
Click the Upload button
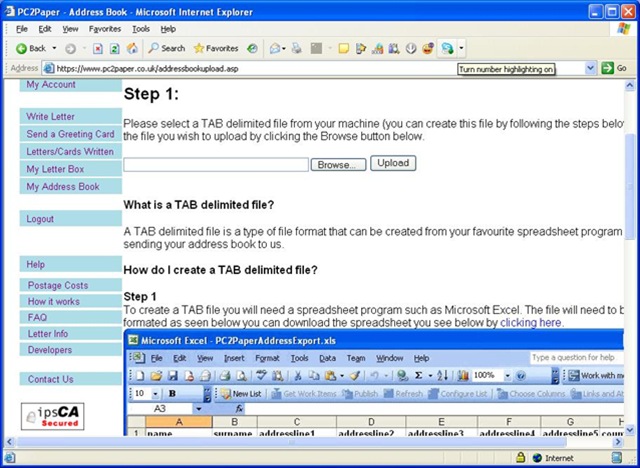(393, 163)
